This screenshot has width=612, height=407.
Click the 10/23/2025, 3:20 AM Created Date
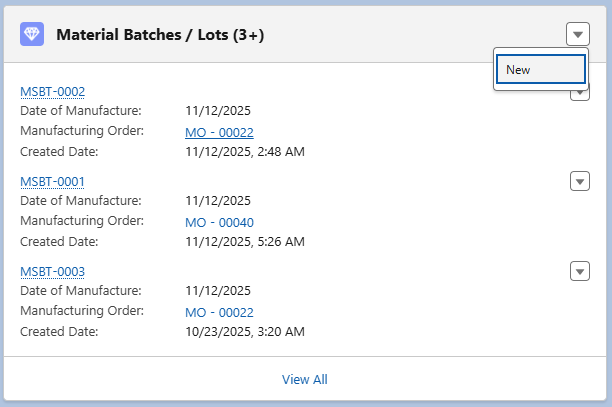click(244, 332)
